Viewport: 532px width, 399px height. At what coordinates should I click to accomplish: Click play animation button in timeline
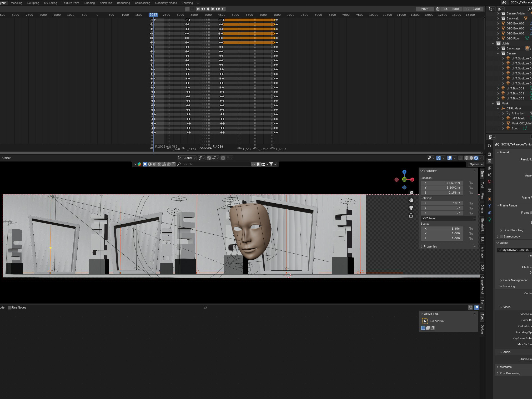[x=213, y=9]
